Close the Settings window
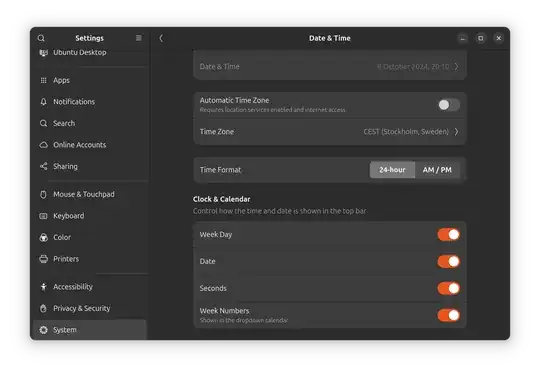 click(498, 38)
